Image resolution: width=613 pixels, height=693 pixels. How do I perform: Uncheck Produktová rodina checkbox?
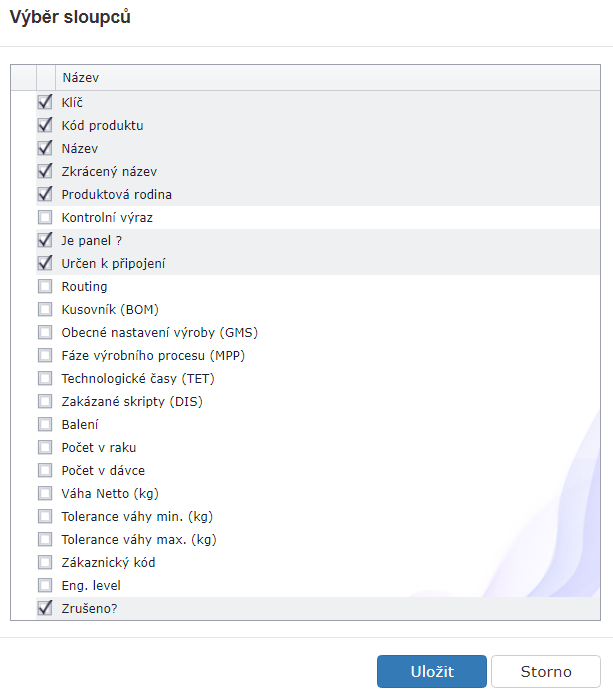[44, 194]
